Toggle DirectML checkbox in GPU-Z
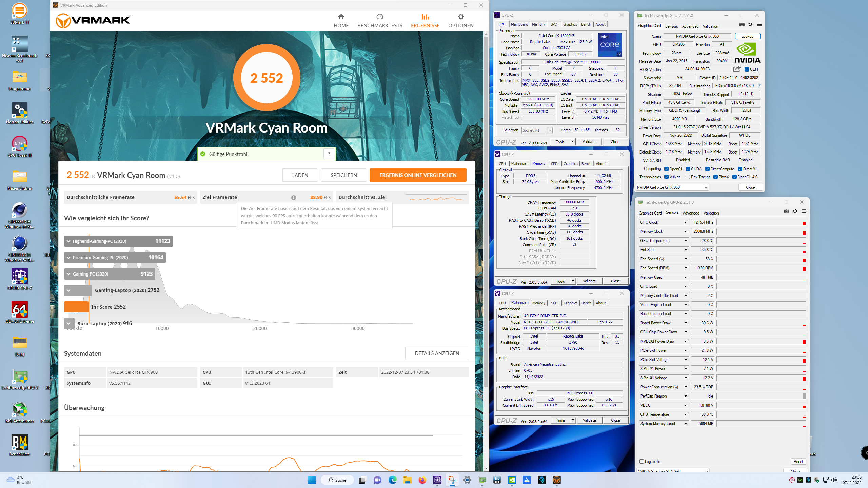868x488 pixels. 740,169
